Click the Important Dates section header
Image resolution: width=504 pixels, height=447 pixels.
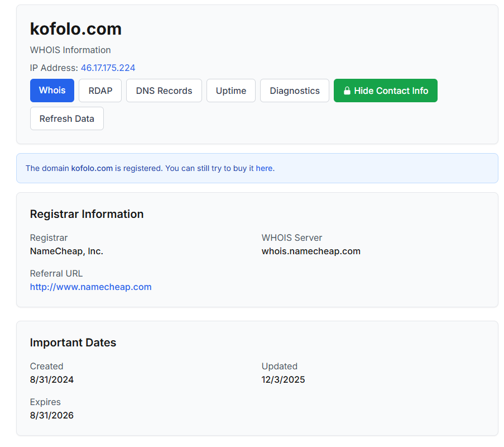click(x=73, y=343)
